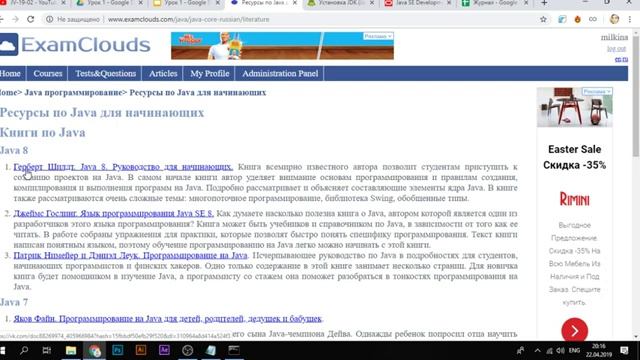Viewport: 640px width, 360px height.
Task: Click the volume icon in the system tray
Action: click(561, 351)
